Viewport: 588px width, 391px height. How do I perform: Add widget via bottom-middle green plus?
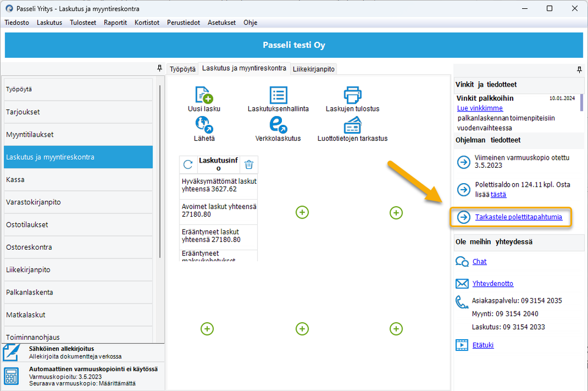[303, 329]
